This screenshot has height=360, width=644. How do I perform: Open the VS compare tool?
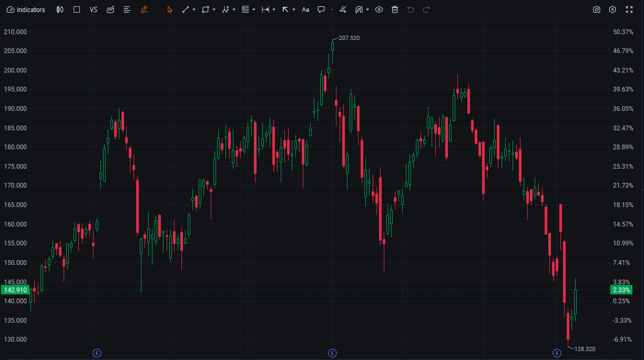pos(93,10)
